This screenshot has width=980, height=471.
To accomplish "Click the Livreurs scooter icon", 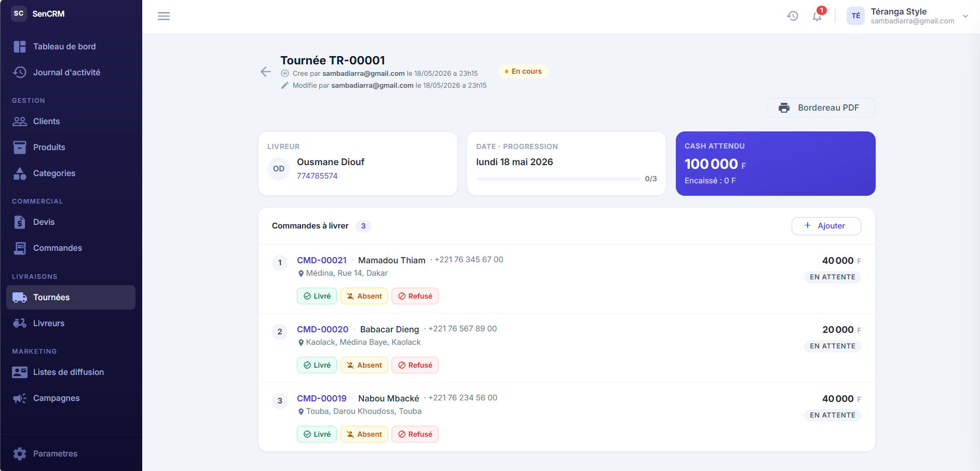I will 20,324.
